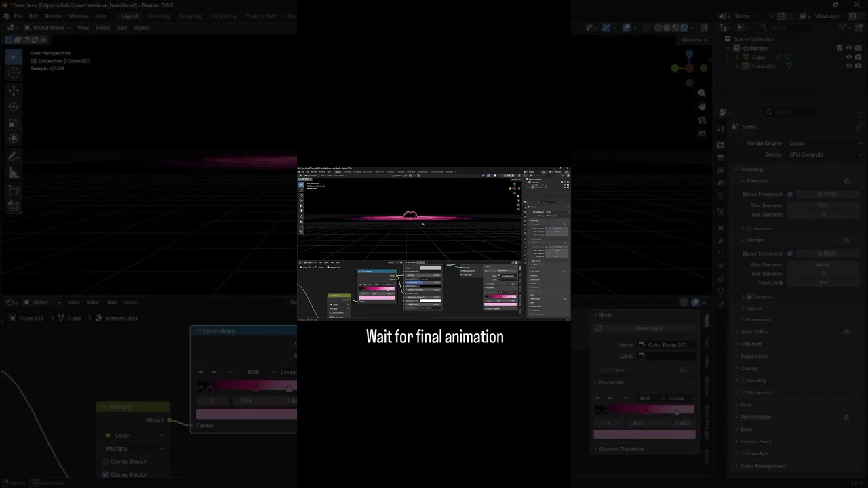The width and height of the screenshot is (868, 488).
Task: Uncheck the Render Denoise checkbox
Action: [749, 297]
